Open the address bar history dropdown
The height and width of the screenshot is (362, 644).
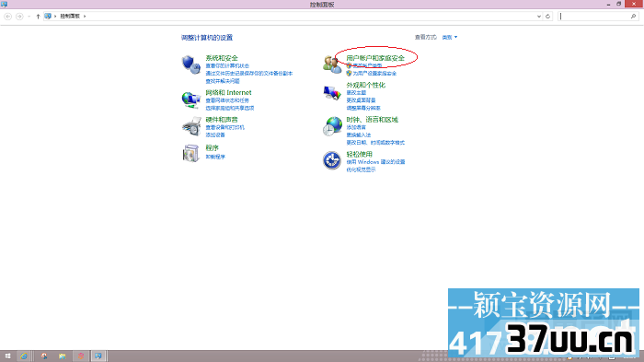pyautogui.click(x=539, y=17)
